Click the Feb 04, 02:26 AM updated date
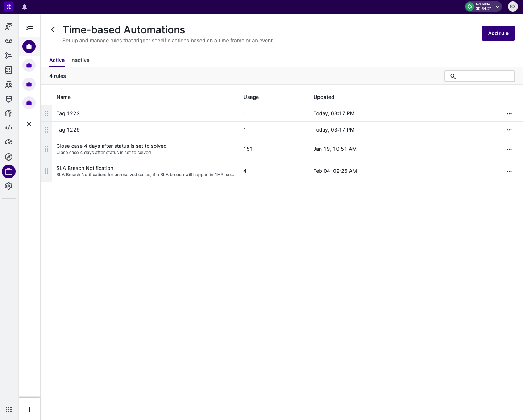523x420 pixels. [335, 171]
